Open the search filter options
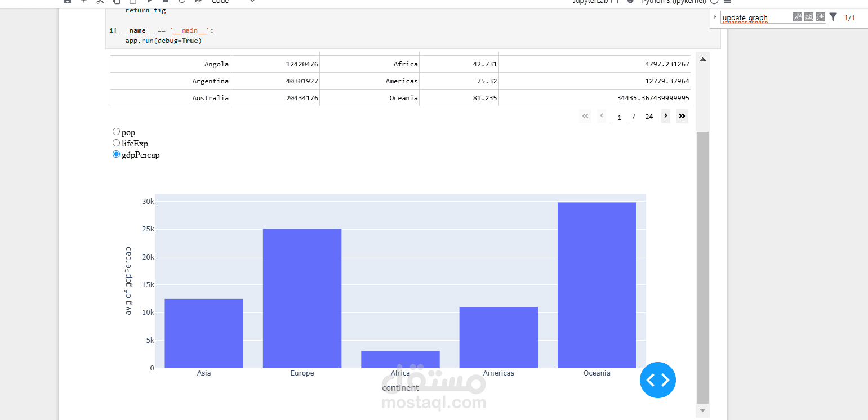 point(833,17)
